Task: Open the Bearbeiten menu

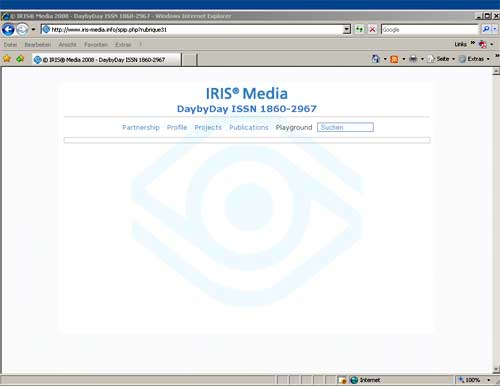Action: [38, 44]
